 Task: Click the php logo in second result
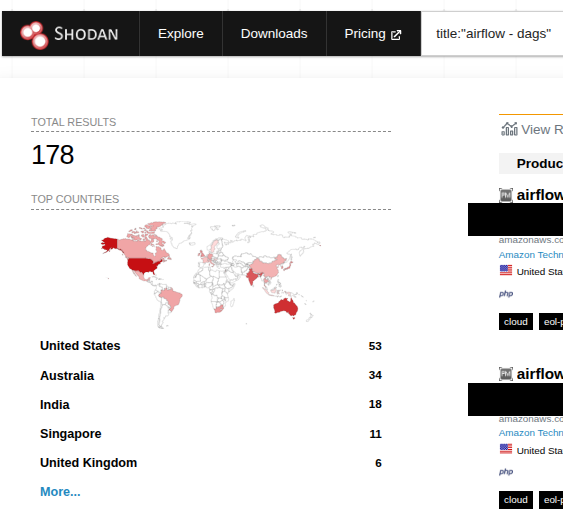point(506,472)
